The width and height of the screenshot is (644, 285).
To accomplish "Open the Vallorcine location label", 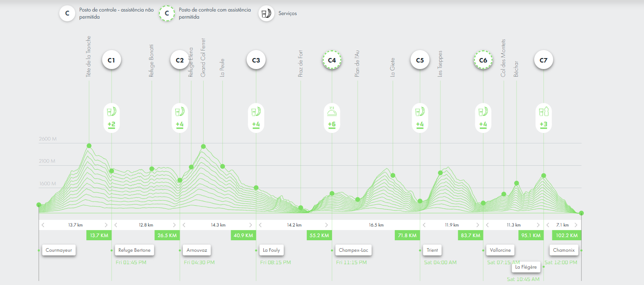I will pyautogui.click(x=501, y=250).
